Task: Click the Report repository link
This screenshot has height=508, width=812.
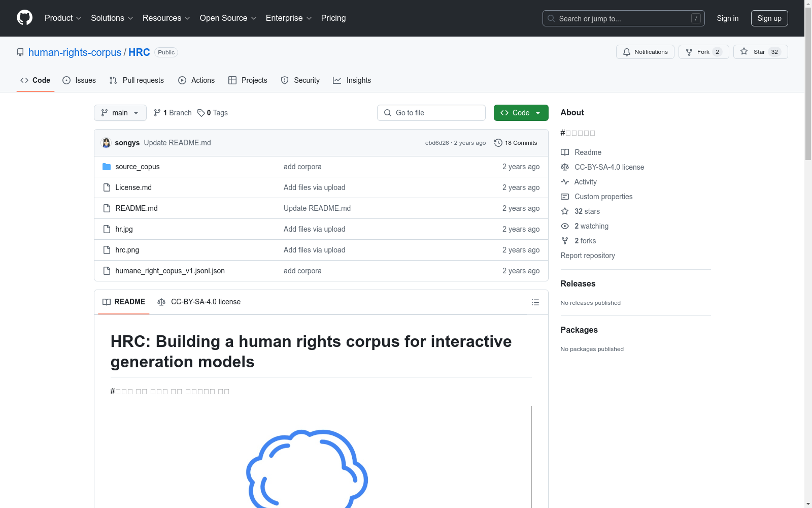Action: pyautogui.click(x=588, y=256)
